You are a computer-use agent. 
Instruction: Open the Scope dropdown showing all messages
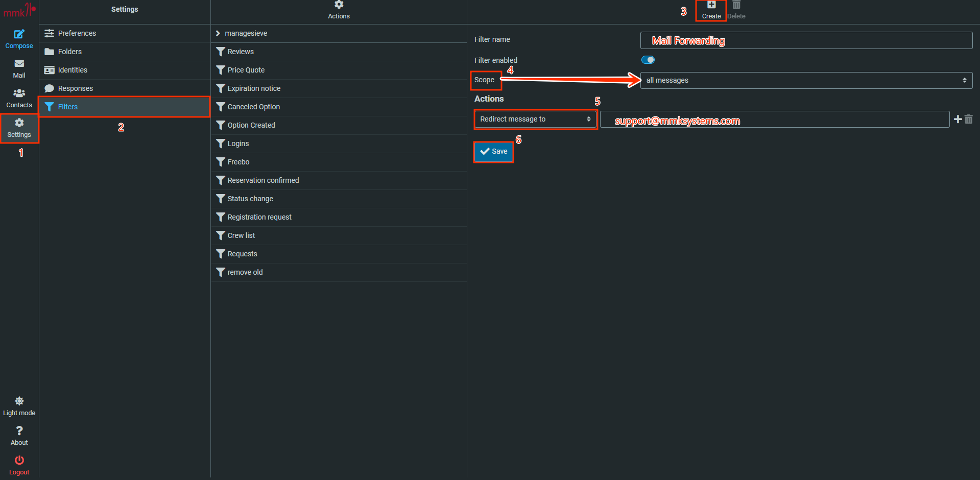tap(806, 80)
